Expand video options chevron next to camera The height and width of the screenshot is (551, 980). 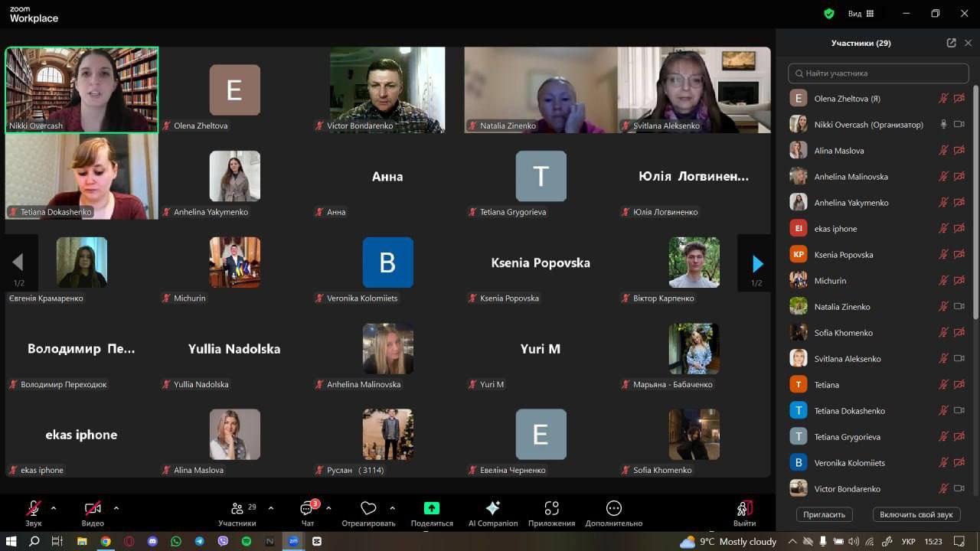tap(116, 508)
